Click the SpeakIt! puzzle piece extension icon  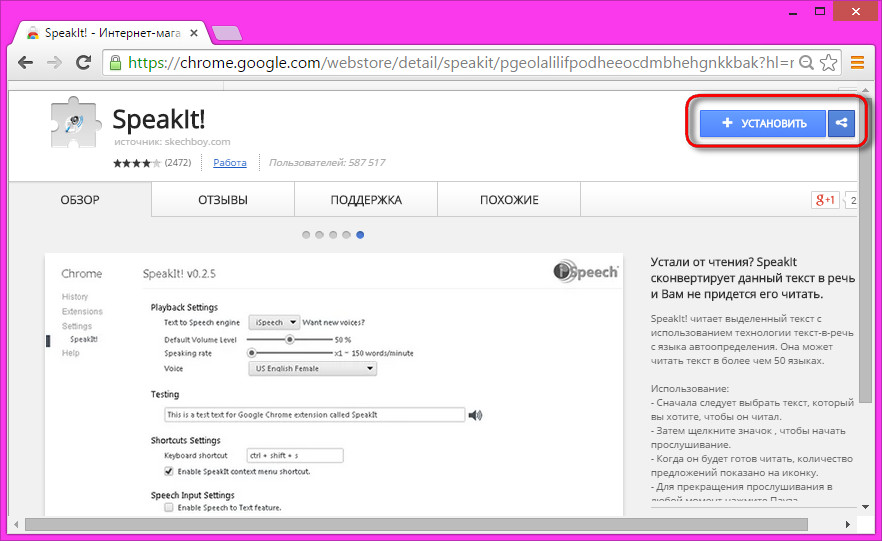(75, 123)
